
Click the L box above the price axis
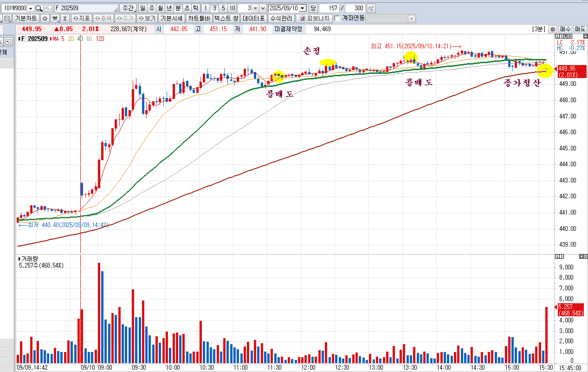[x=558, y=36]
